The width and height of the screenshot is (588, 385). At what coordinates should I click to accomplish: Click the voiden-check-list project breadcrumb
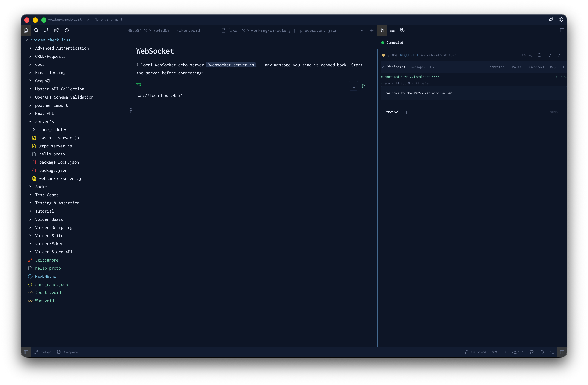pyautogui.click(x=65, y=20)
